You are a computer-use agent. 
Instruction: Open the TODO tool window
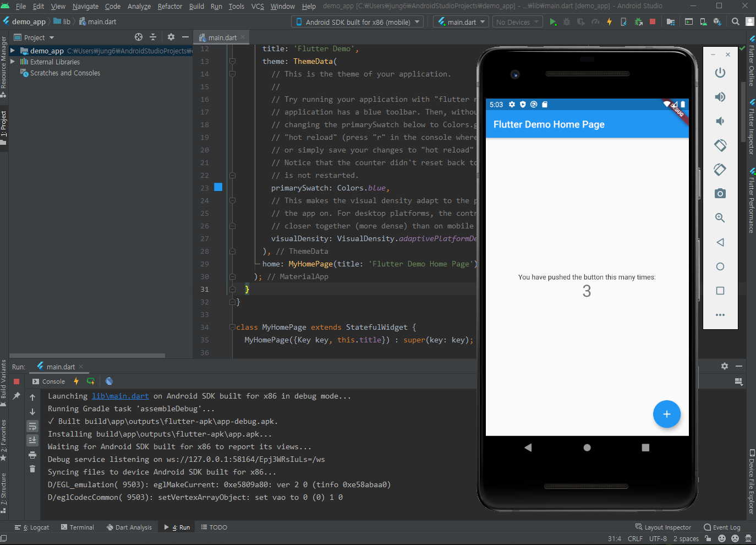(x=214, y=527)
